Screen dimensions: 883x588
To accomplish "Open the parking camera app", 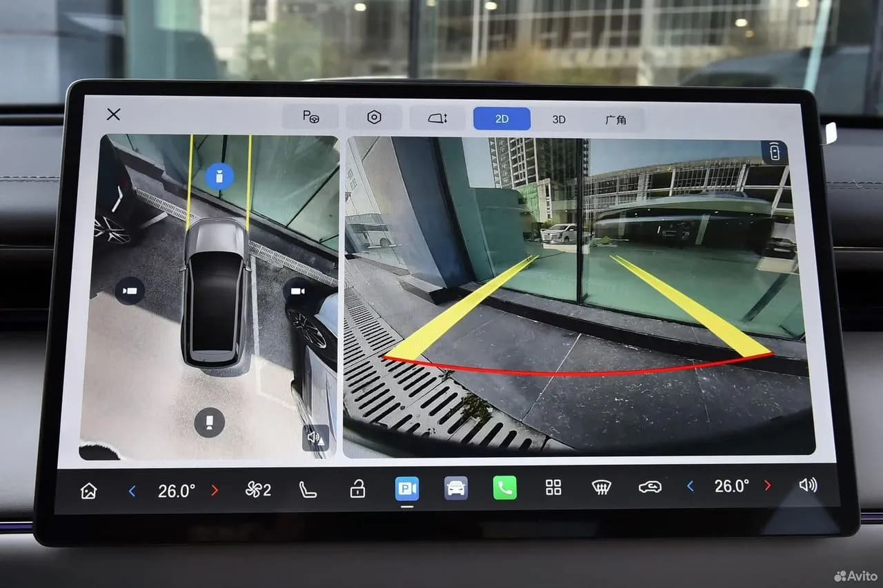I will pos(407,489).
